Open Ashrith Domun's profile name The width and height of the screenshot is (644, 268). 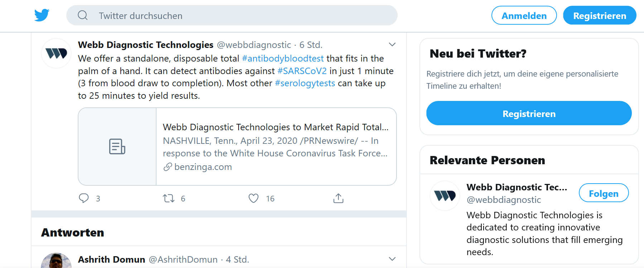pos(111,259)
